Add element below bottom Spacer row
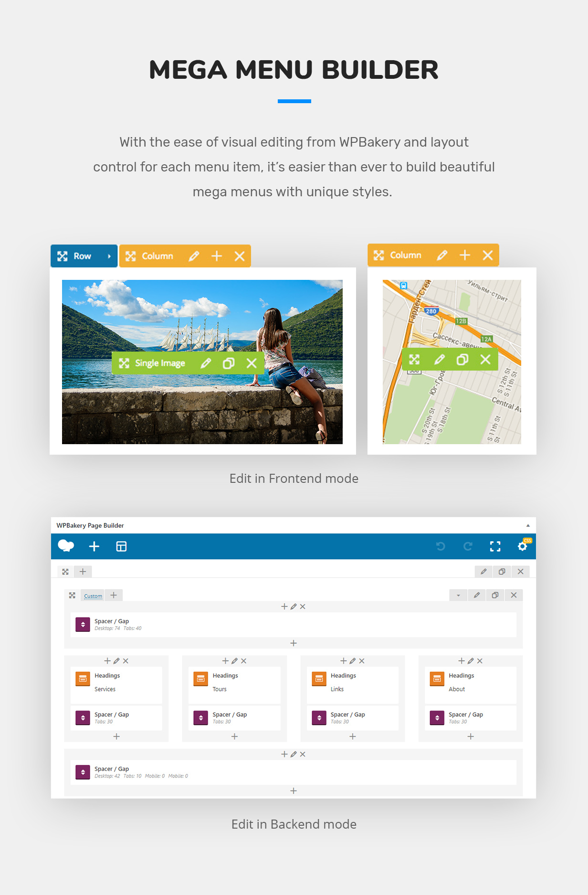This screenshot has width=588, height=895. coord(294,791)
